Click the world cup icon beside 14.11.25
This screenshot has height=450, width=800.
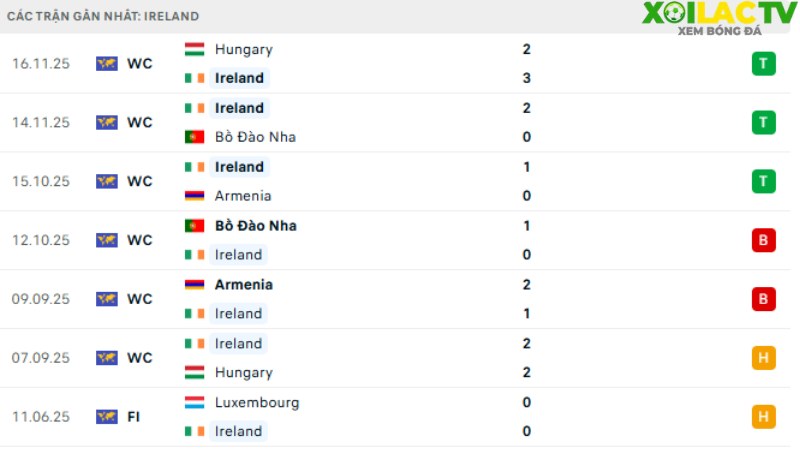coord(107,122)
